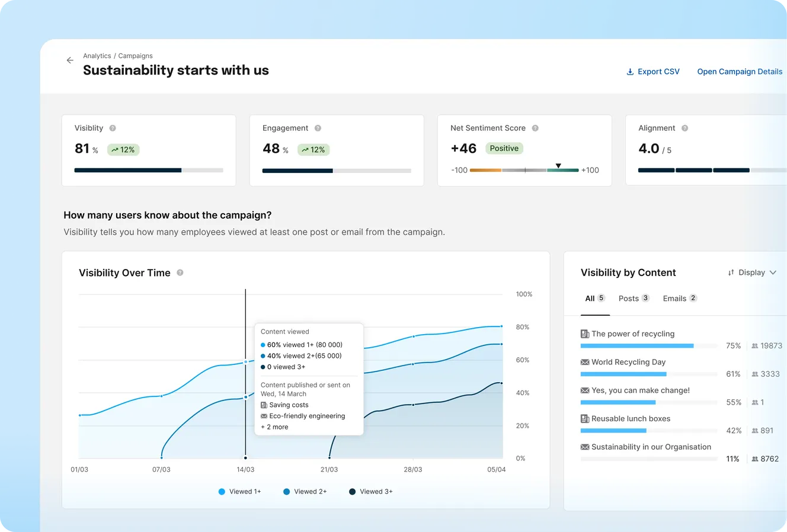Viewport: 787px width, 532px height.
Task: Click 'Saving costs' tooltip entry
Action: 289,405
